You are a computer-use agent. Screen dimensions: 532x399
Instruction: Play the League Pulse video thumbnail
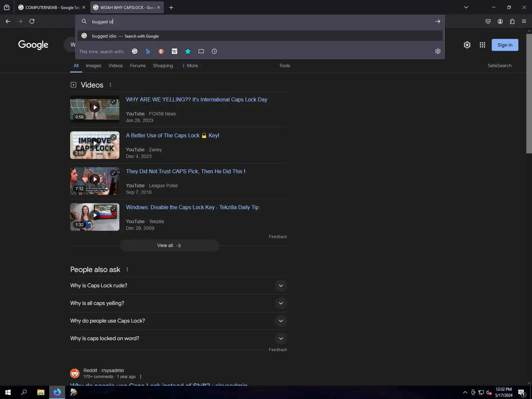tap(95, 181)
